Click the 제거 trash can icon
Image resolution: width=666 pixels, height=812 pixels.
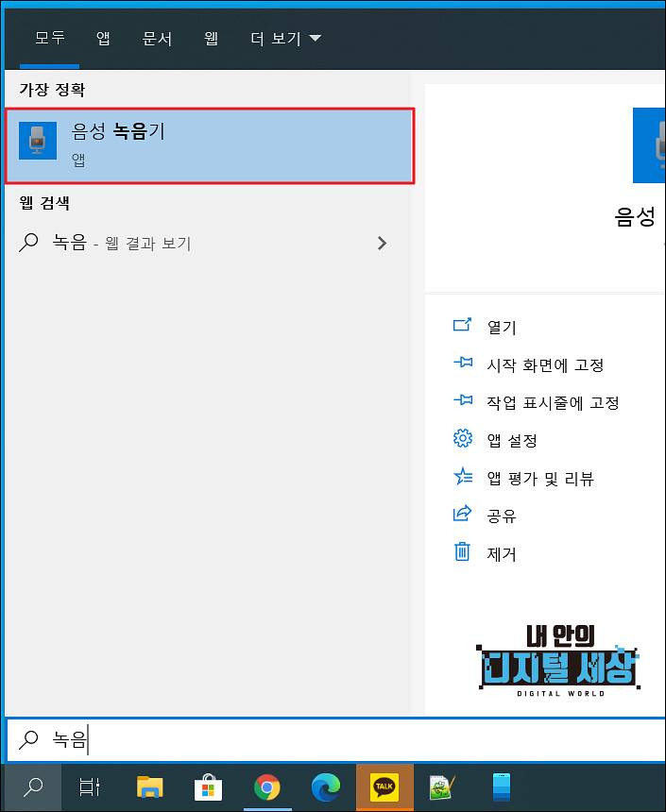tap(462, 552)
